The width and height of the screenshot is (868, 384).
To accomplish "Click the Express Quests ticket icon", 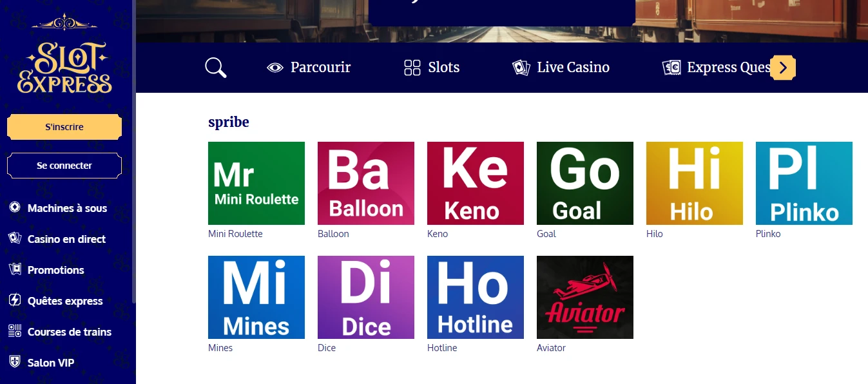I will (671, 68).
